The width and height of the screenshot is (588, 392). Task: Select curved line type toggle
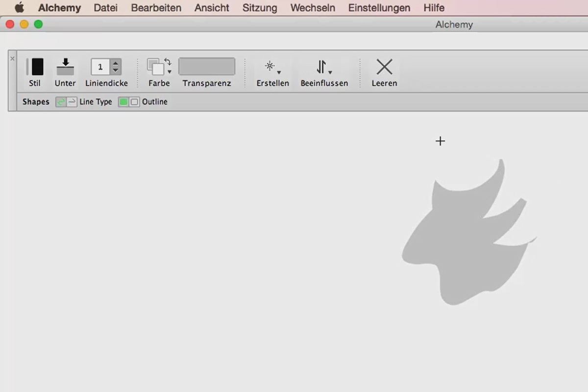(61, 102)
